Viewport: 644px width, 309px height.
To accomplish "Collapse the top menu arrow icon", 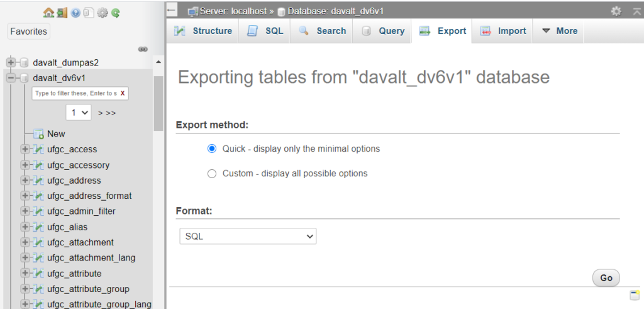I will (636, 11).
